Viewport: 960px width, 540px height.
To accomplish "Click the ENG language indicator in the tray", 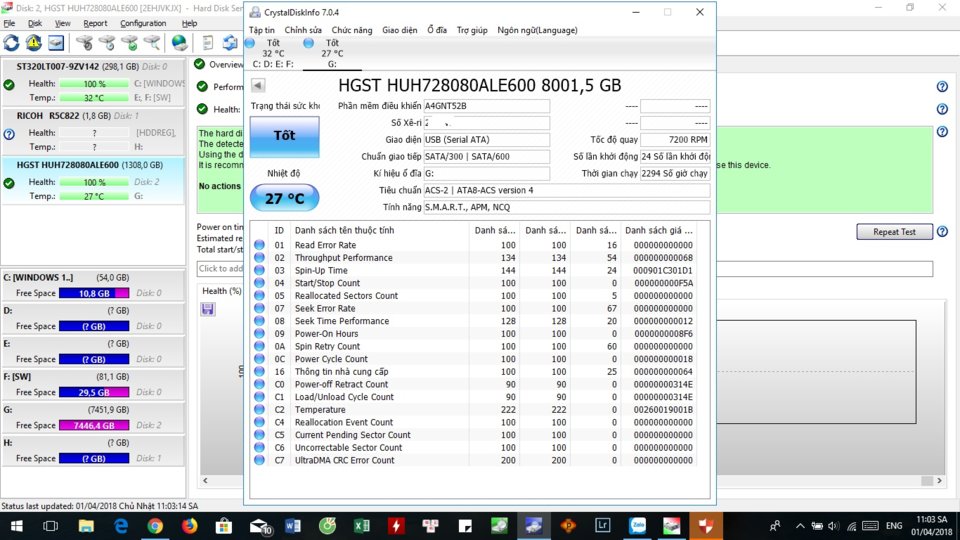I will pos(893,526).
